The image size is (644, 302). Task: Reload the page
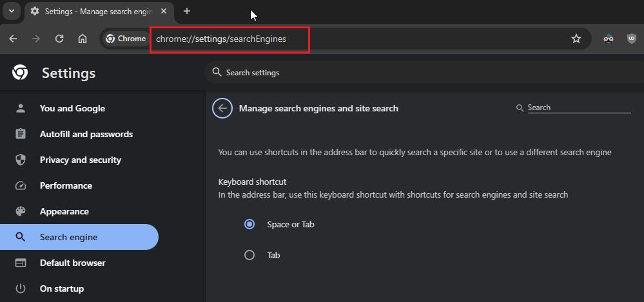59,39
